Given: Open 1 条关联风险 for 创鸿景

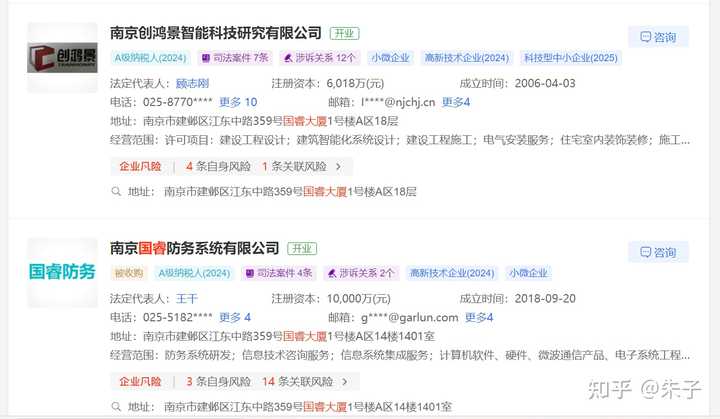Looking at the screenshot, I should [x=294, y=166].
